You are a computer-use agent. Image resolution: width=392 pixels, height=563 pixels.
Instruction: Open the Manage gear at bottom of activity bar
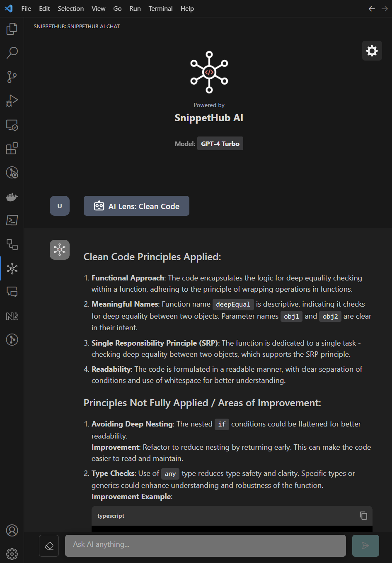click(12, 554)
